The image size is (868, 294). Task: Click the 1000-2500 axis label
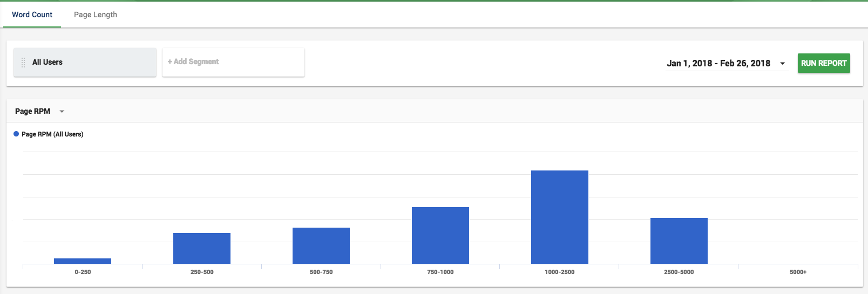[560, 272]
